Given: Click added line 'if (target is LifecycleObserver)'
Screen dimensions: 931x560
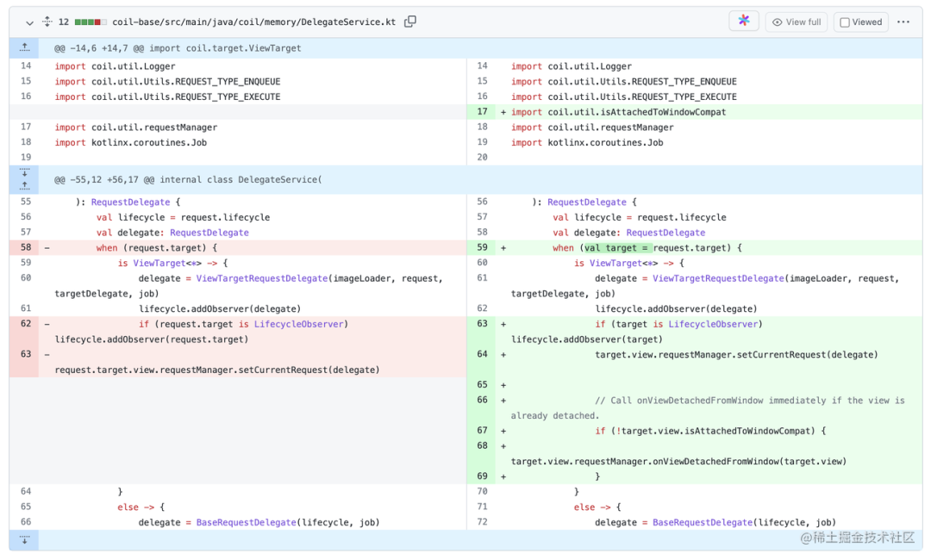Looking at the screenshot, I should [678, 324].
